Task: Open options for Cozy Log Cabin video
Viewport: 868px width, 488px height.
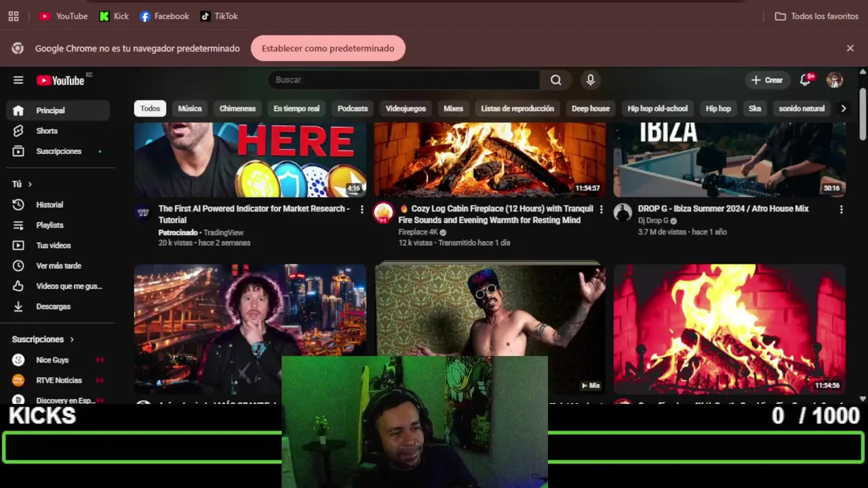Action: (601, 209)
